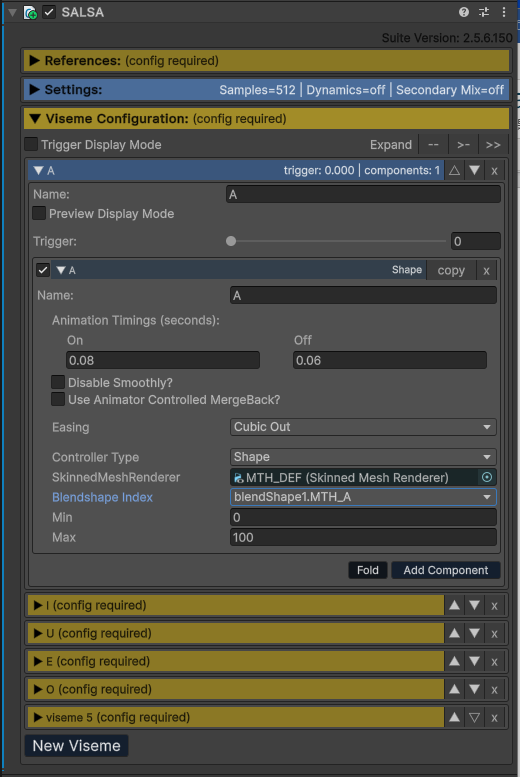Enable Trigger Display Mode checkbox

(x=31, y=144)
